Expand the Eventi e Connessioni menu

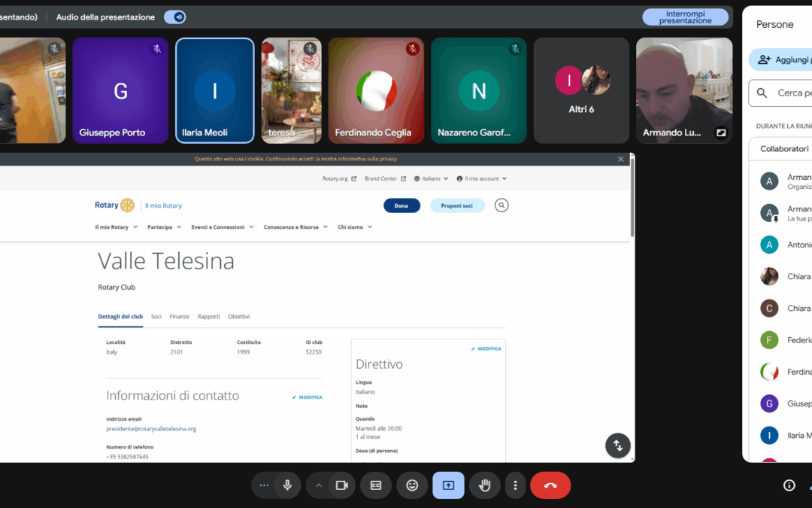pos(222,227)
